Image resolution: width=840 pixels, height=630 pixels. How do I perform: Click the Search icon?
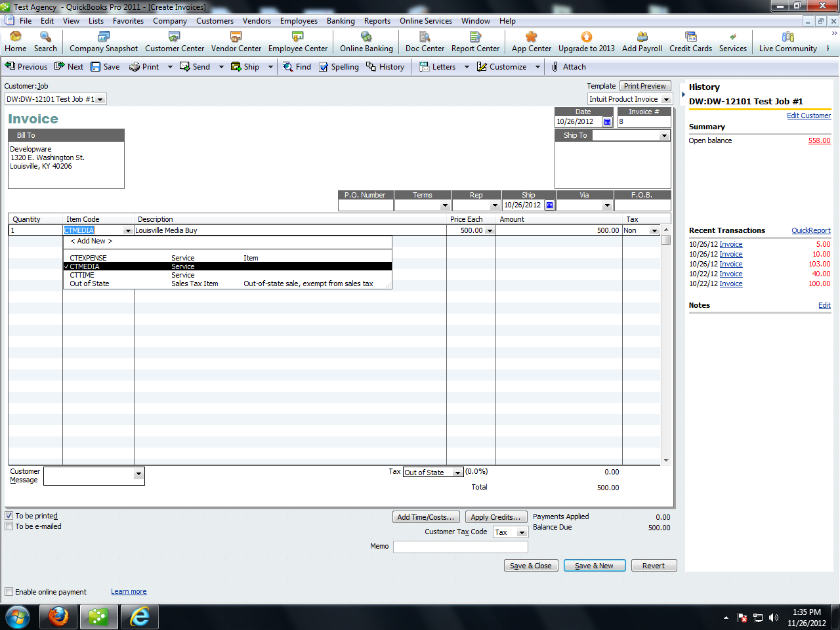pos(45,42)
